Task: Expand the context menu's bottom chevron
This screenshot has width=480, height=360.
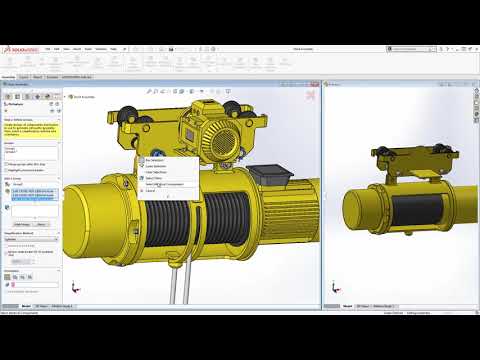Action: (168, 196)
